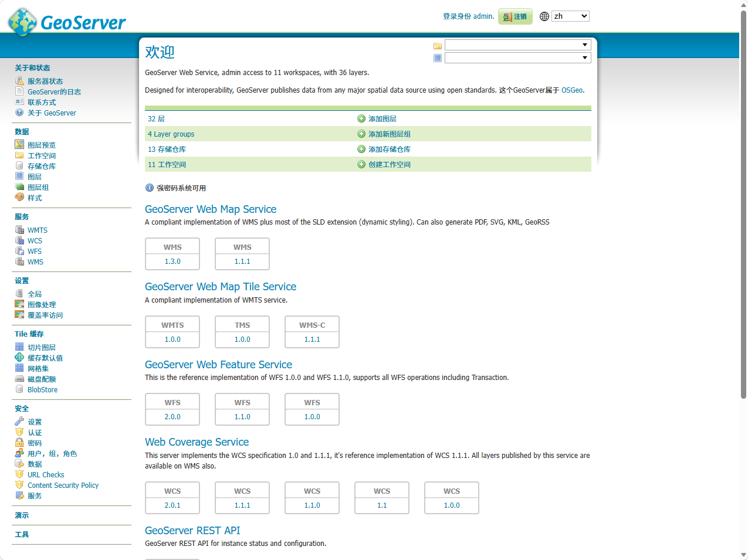Click the 联系方式 icon in sidebar
This screenshot has width=748, height=560.
click(19, 102)
